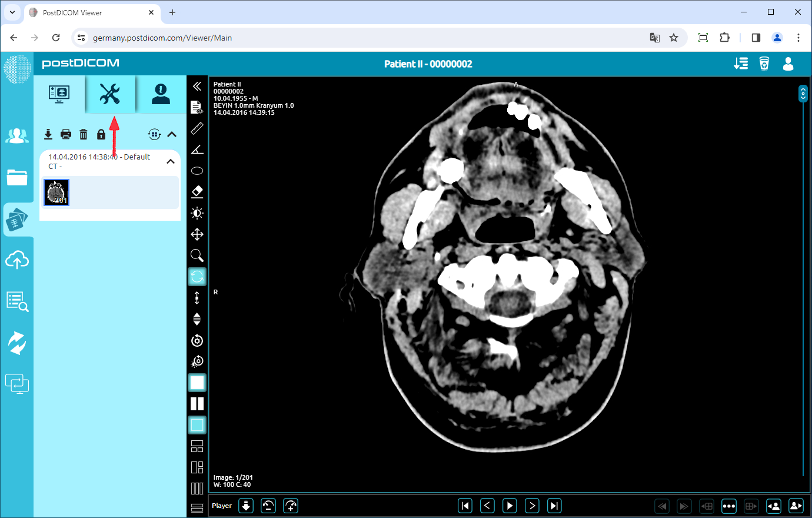Collapse the toolbar with double-left chevron
Screen dimensions: 812x518
[197, 86]
